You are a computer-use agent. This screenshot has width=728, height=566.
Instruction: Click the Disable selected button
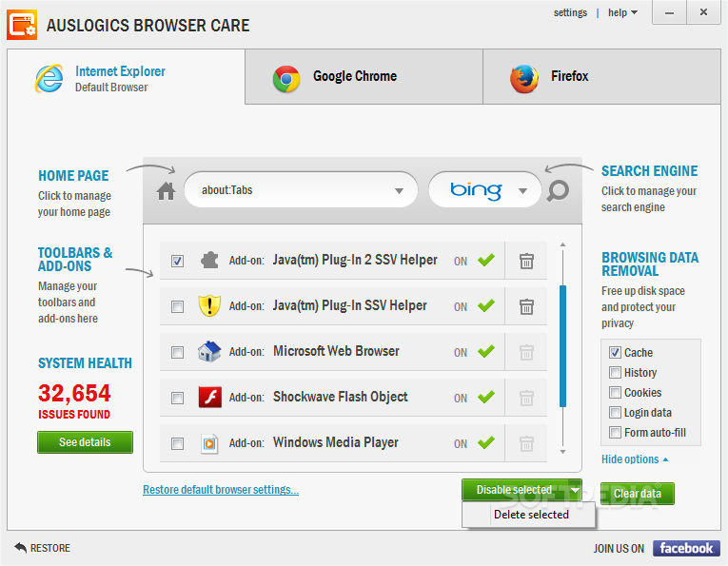[515, 490]
